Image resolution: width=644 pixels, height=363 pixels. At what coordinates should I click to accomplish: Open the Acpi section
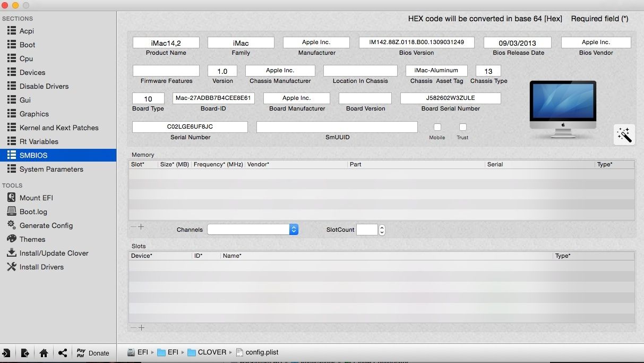58,31
